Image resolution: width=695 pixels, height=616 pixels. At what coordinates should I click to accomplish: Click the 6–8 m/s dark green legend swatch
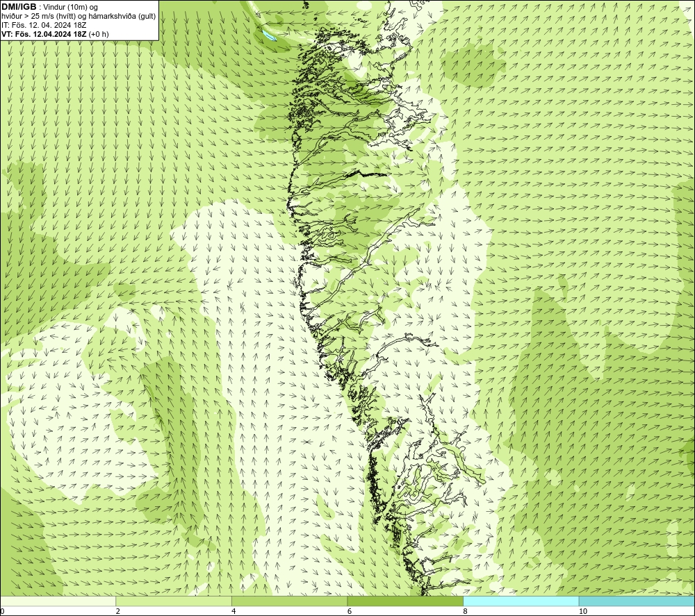click(x=405, y=601)
